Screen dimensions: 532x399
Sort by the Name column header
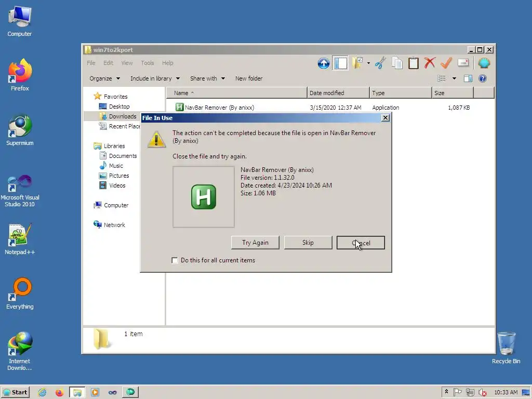(x=236, y=93)
